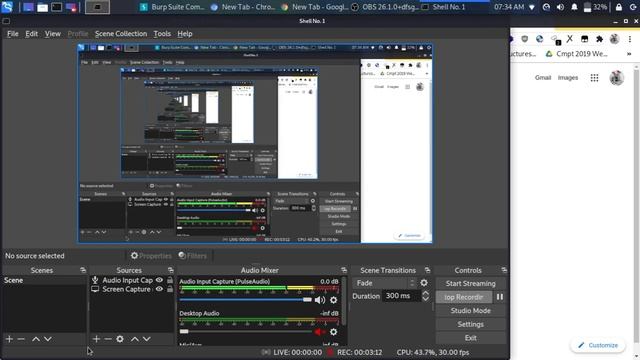Image resolution: width=640 pixels, height=360 pixels.
Task: Click the Customize button in Chrome
Action: 598,345
